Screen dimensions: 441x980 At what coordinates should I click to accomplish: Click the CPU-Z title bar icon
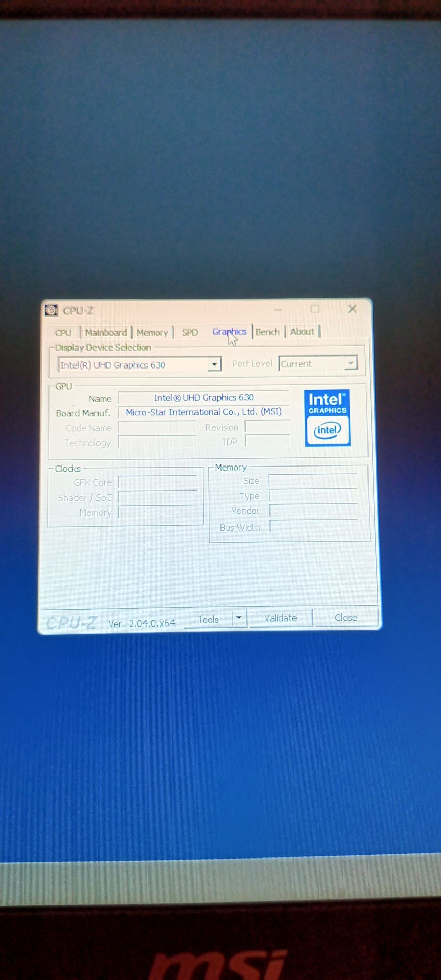pos(52,310)
